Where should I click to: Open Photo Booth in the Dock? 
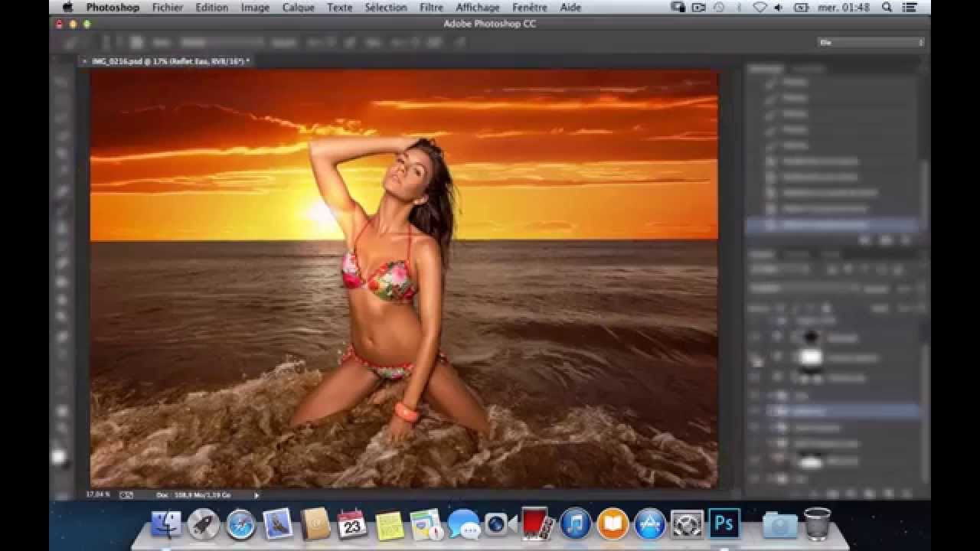[x=538, y=524]
